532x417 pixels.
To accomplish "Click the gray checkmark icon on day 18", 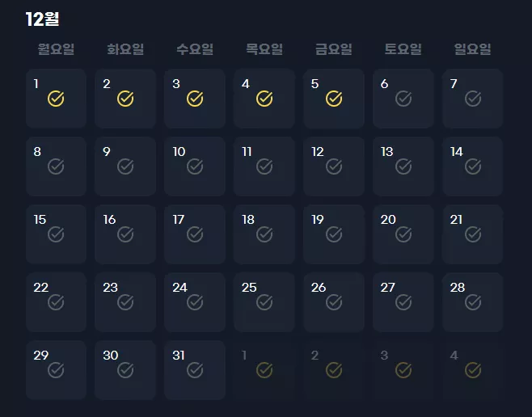I will click(x=264, y=234).
